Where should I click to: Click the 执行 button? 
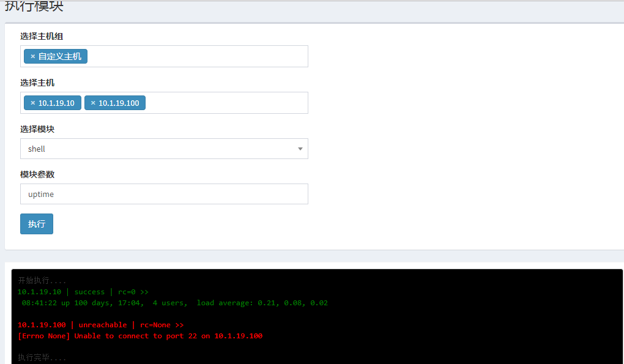(x=37, y=224)
